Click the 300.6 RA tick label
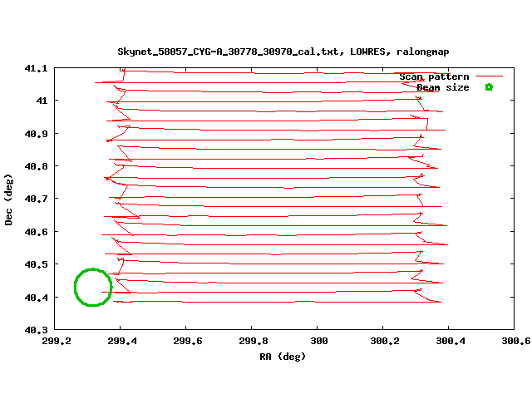The width and height of the screenshot is (532, 399). coord(516,341)
